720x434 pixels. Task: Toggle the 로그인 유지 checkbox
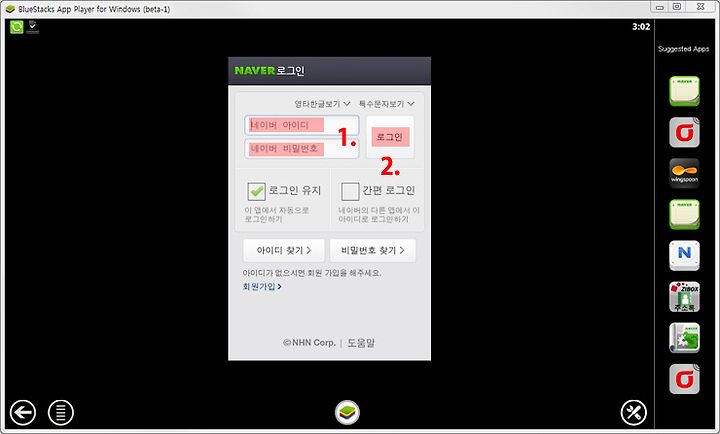[x=256, y=191]
